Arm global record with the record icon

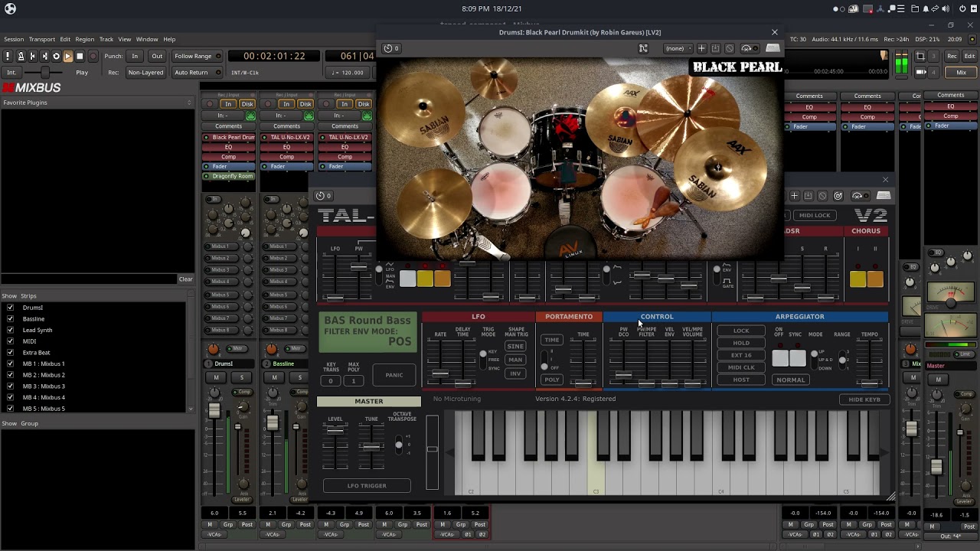coord(93,56)
